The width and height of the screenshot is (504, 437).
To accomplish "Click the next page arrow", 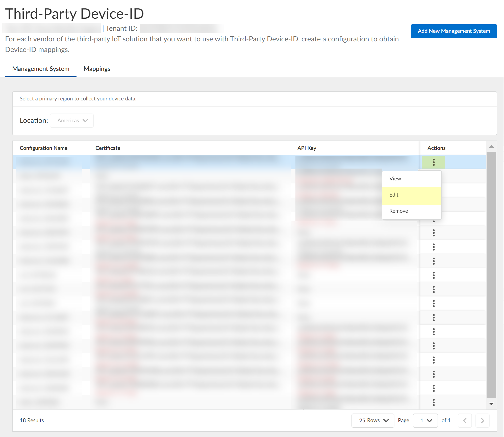I will coord(482,420).
